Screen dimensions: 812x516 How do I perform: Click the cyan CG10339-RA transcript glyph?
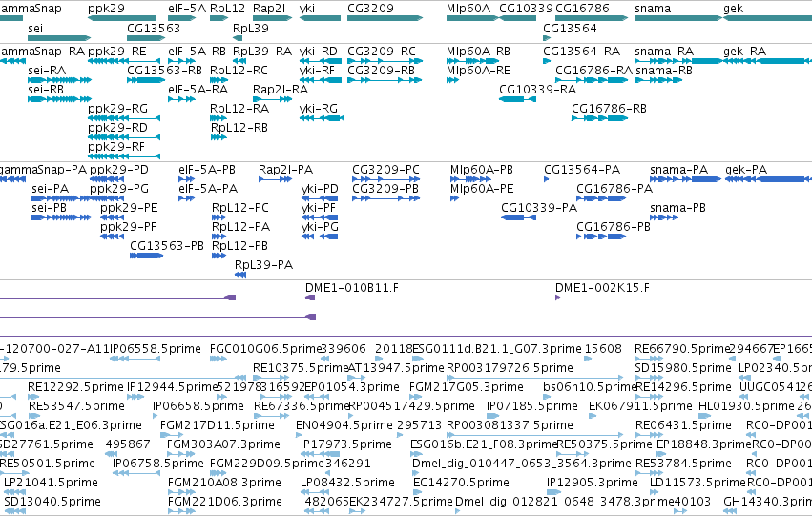517,99
